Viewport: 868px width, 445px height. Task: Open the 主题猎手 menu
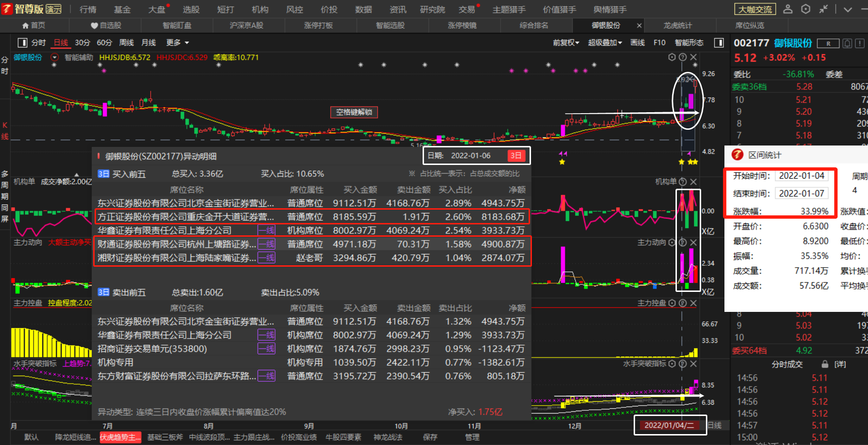[509, 10]
